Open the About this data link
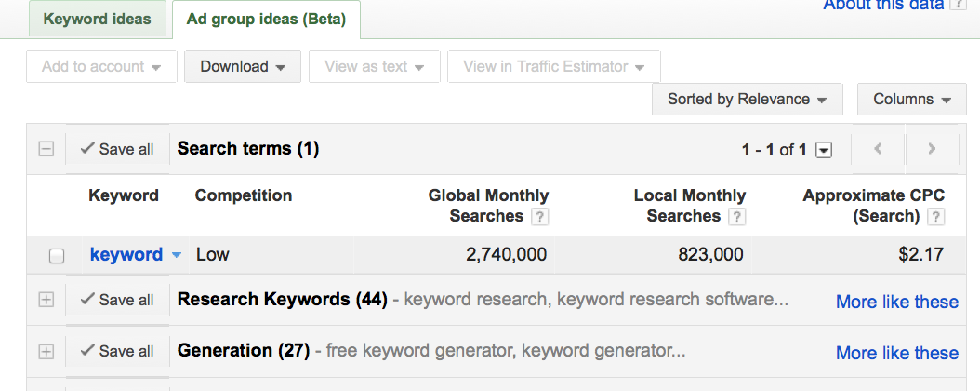 (883, 5)
